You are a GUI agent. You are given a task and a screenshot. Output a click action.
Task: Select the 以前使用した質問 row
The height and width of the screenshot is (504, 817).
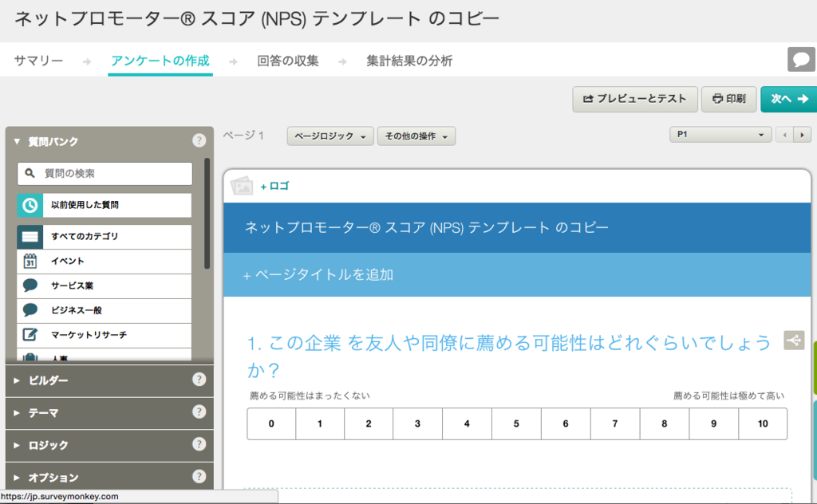[105, 205]
